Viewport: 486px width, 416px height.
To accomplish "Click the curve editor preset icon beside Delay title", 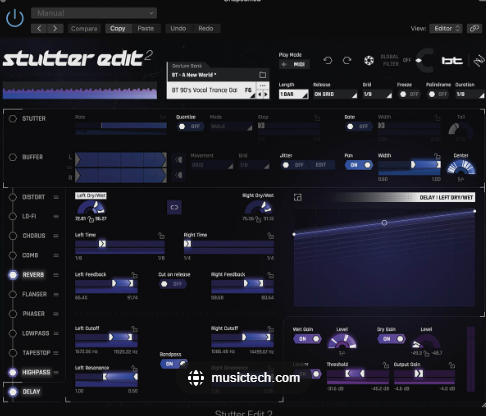I will click(298, 197).
